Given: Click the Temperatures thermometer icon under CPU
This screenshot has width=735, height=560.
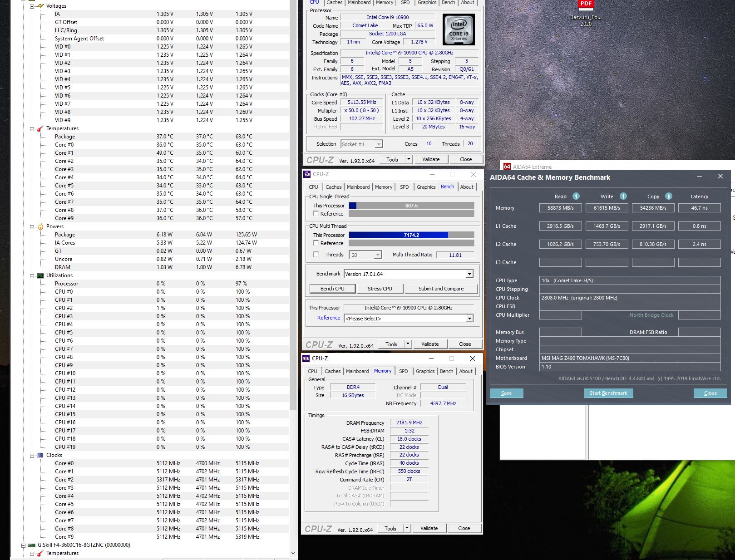Looking at the screenshot, I should click(40, 128).
